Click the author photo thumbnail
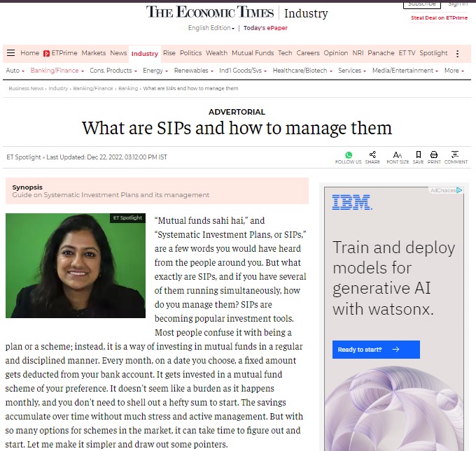The height and width of the screenshot is (451, 476). [x=76, y=266]
